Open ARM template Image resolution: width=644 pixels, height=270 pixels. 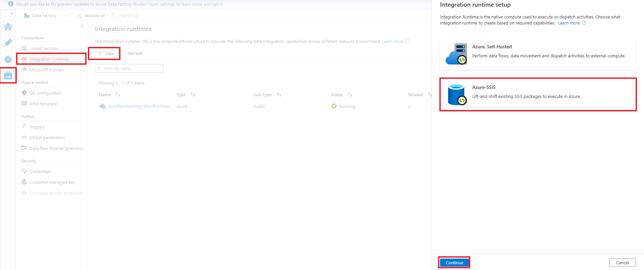(x=43, y=104)
